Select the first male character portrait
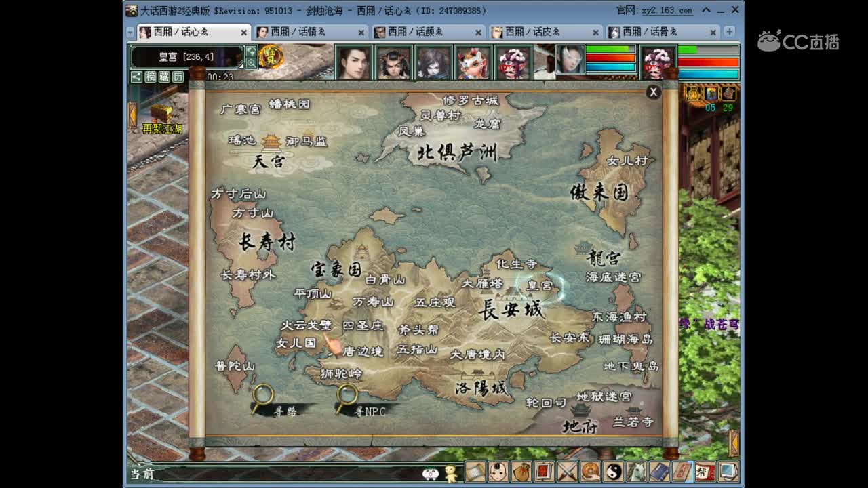The image size is (868, 488). 354,62
